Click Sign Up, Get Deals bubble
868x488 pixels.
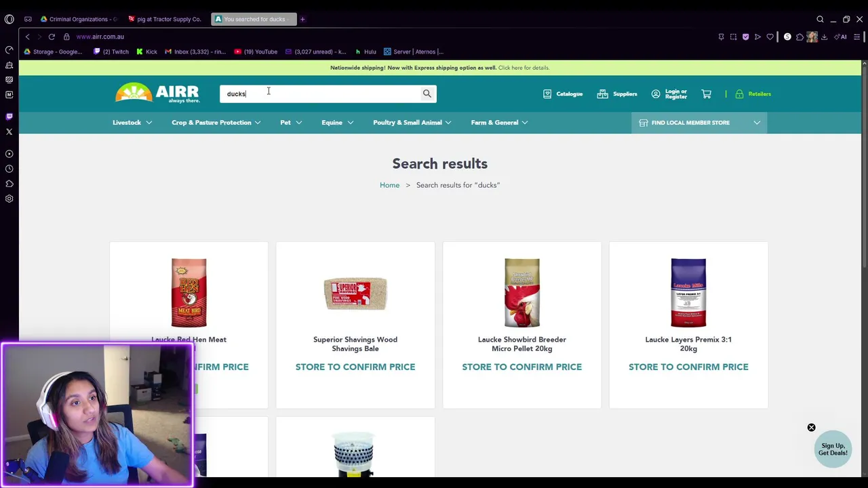833,449
